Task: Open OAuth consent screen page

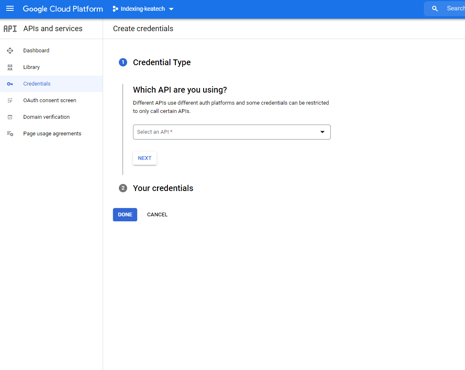Action: point(51,100)
